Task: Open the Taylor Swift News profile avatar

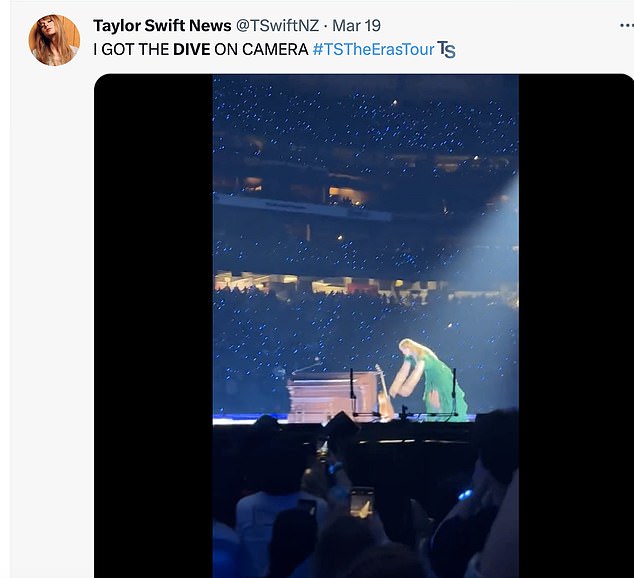Action: click(54, 40)
